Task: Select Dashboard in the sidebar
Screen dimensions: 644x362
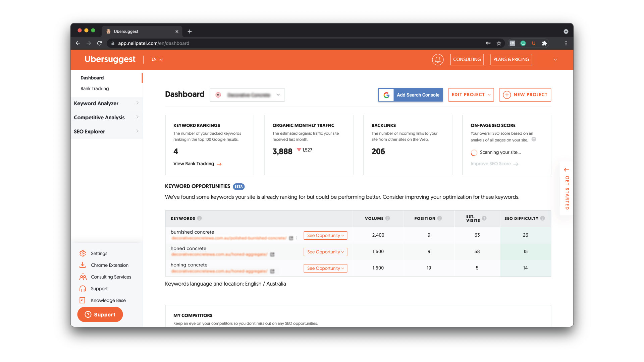Action: 92,78
